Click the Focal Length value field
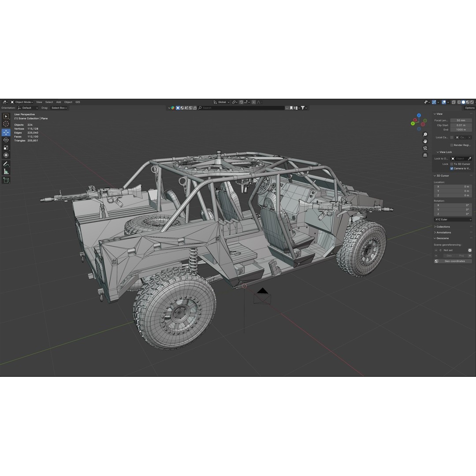 461,120
